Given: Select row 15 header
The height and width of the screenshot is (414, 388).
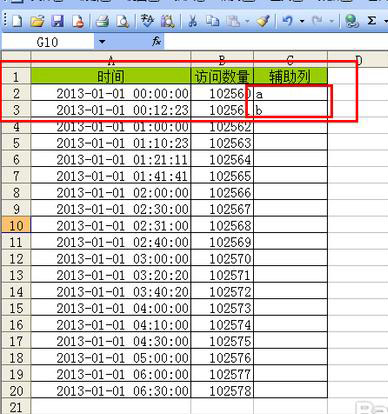Looking at the screenshot, I should coord(16,308).
